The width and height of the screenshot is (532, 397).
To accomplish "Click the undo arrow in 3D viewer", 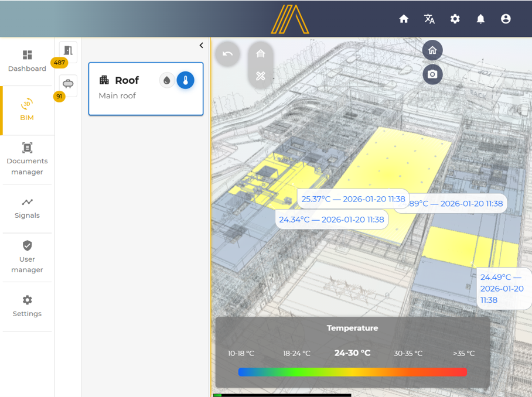I will [x=228, y=54].
